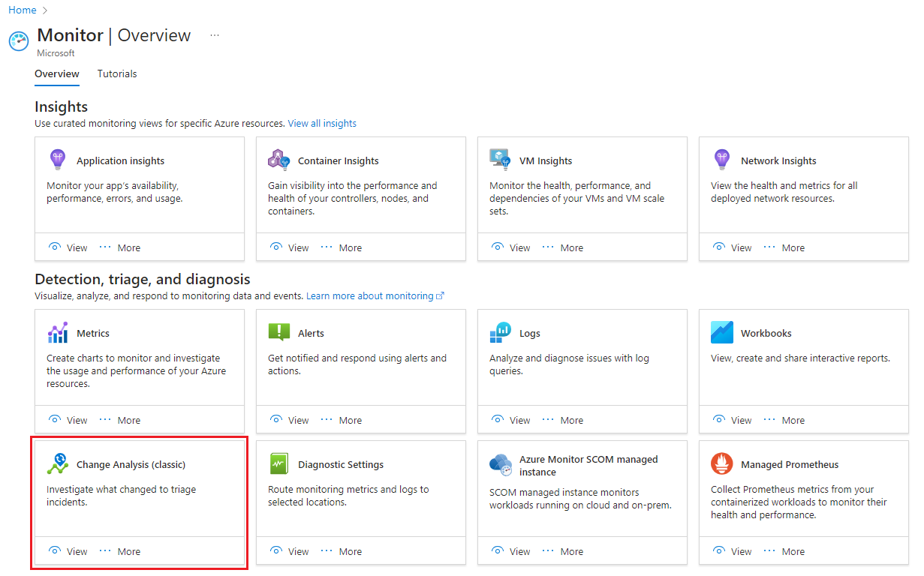Click the Logs icon

point(500,333)
